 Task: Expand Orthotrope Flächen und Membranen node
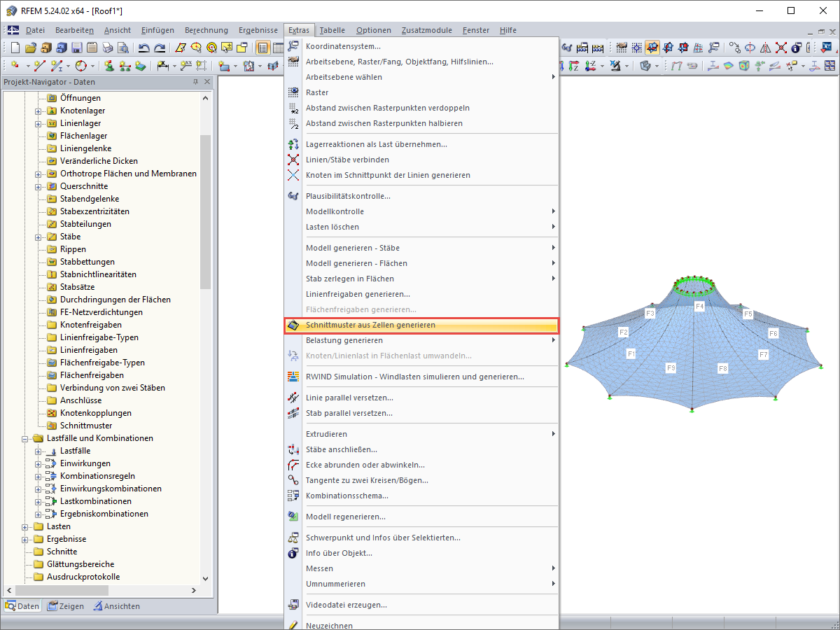click(x=38, y=174)
